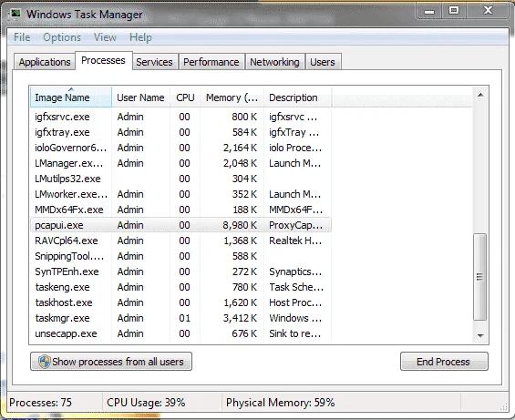Click the 3,412 K memory value
This screenshot has height=420, width=515.
point(240,318)
